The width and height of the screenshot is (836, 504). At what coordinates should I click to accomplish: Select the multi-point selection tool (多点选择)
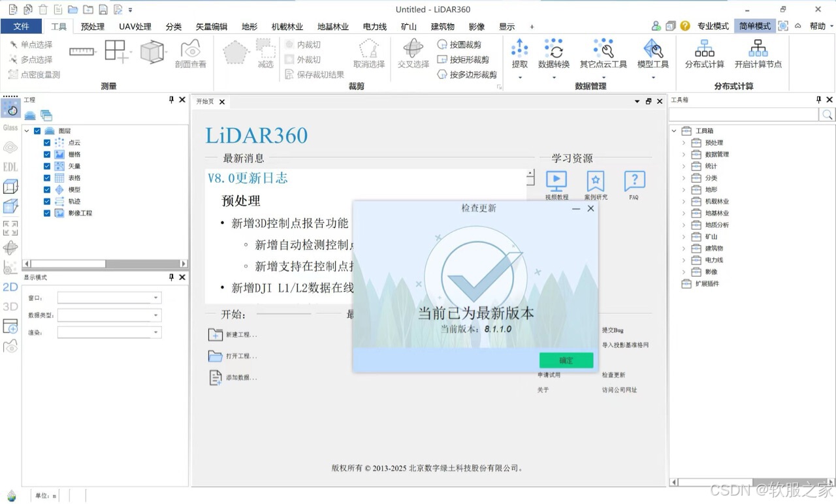point(31,59)
